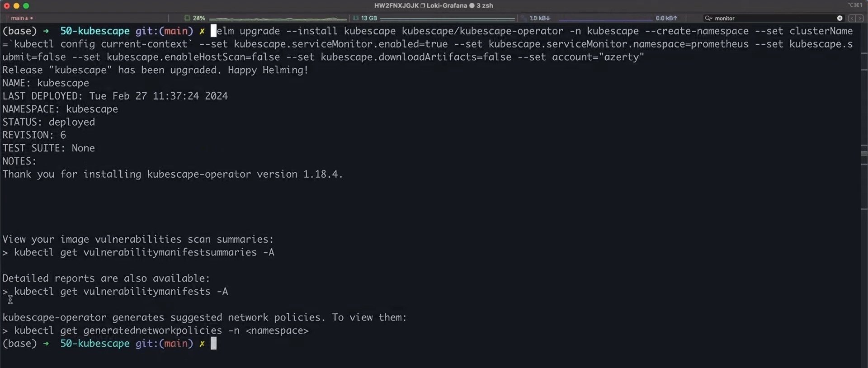
Task: Click the 1.0 kB download rate indicator
Action: click(x=539, y=18)
